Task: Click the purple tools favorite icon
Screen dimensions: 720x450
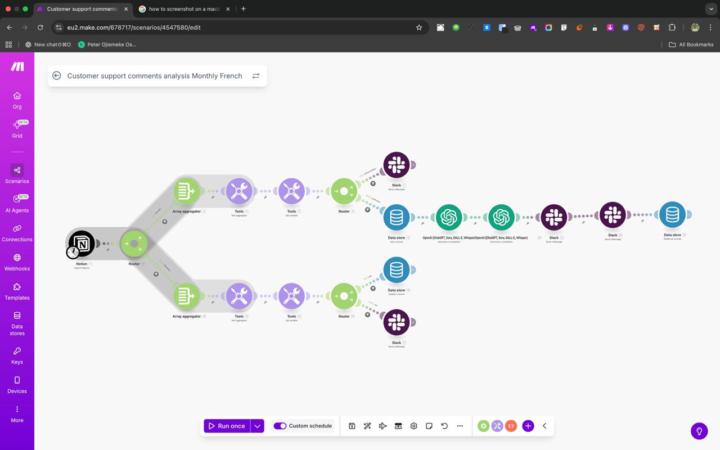Action: click(x=497, y=426)
